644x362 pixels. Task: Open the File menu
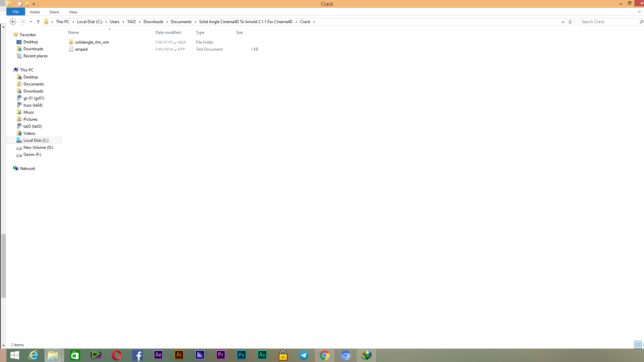tap(16, 12)
